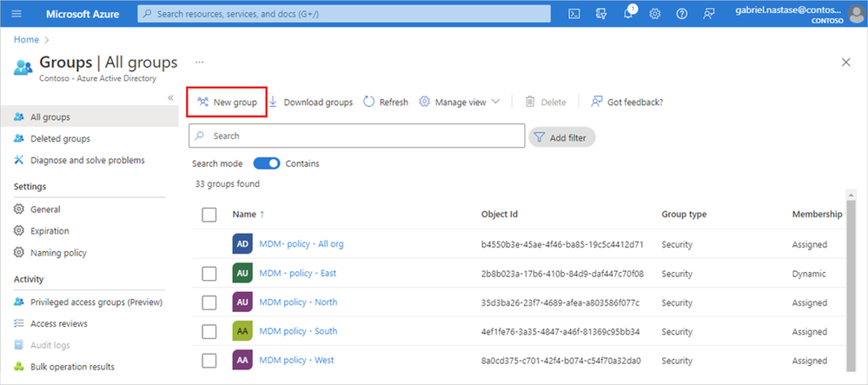This screenshot has width=868, height=385.
Task: Open MDM policy - South group
Action: (x=298, y=331)
